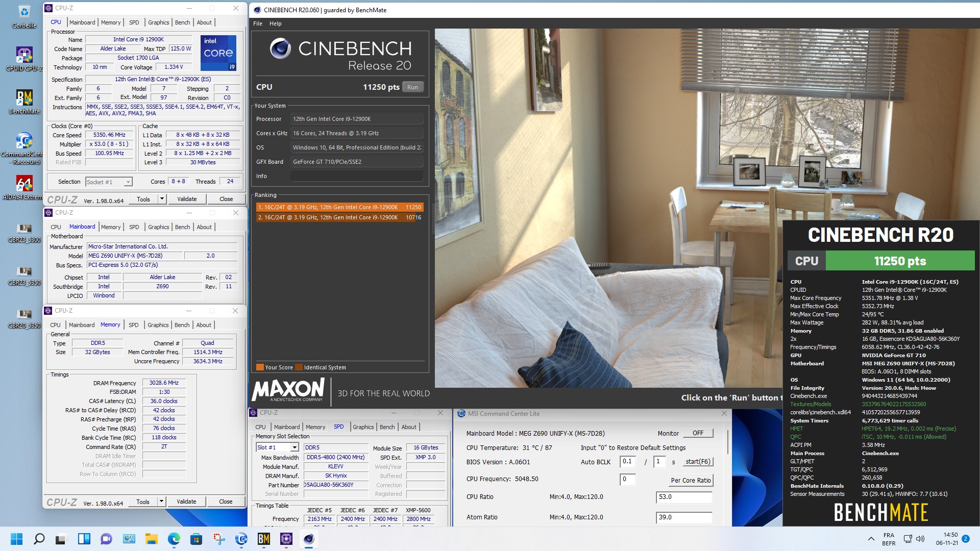This screenshot has width=980, height=551.
Task: Open Microsoft Store from the taskbar
Action: coord(196,539)
